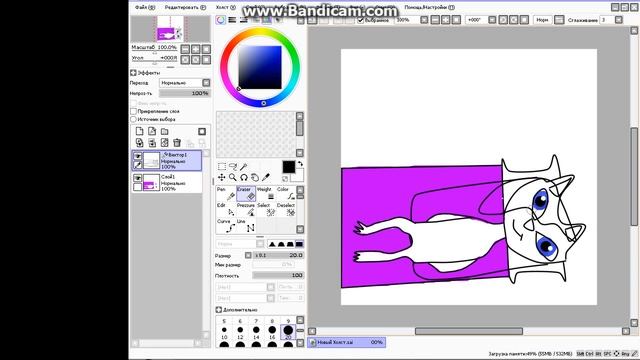Select the flat square brush edge shape
This screenshot has height=360, width=640.
click(299, 244)
